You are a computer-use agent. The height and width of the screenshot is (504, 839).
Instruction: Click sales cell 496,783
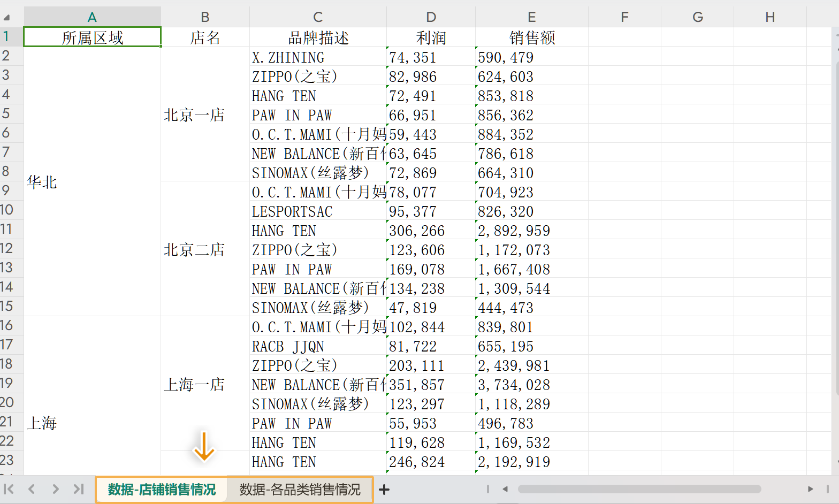[x=531, y=422]
